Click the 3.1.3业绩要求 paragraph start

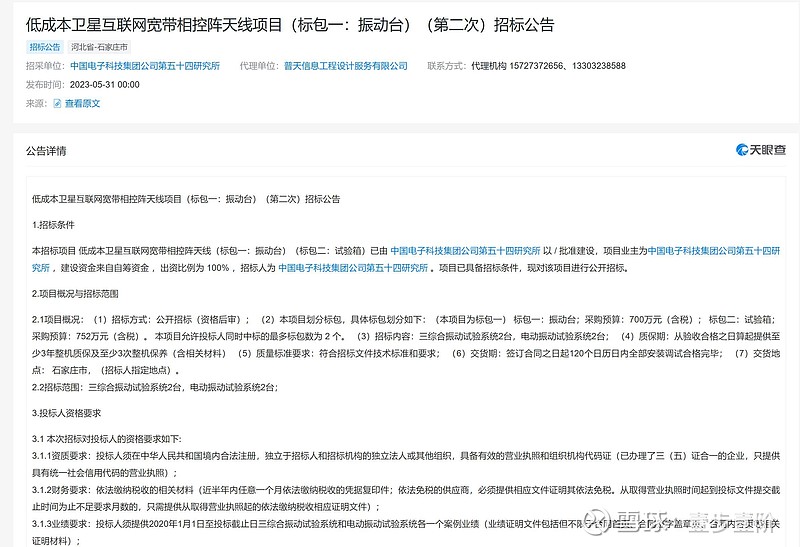pos(61,524)
